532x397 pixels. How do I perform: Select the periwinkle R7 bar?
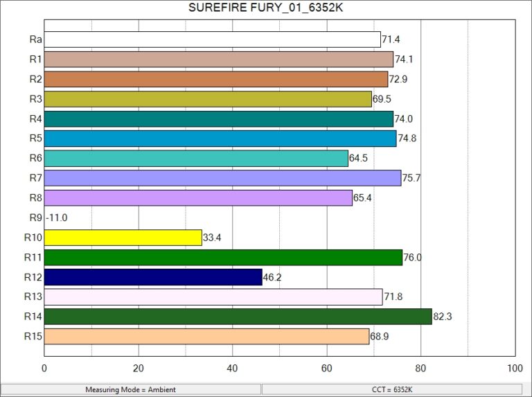tap(222, 178)
